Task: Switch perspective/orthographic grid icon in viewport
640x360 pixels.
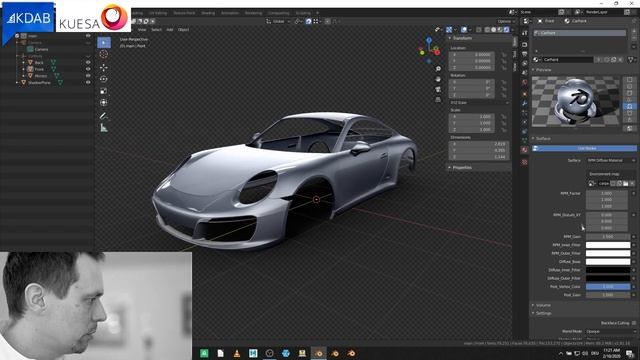Action: [438, 100]
